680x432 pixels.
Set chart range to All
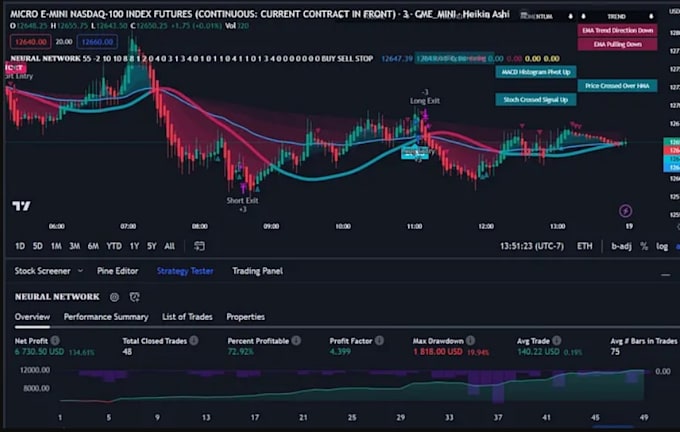(170, 246)
